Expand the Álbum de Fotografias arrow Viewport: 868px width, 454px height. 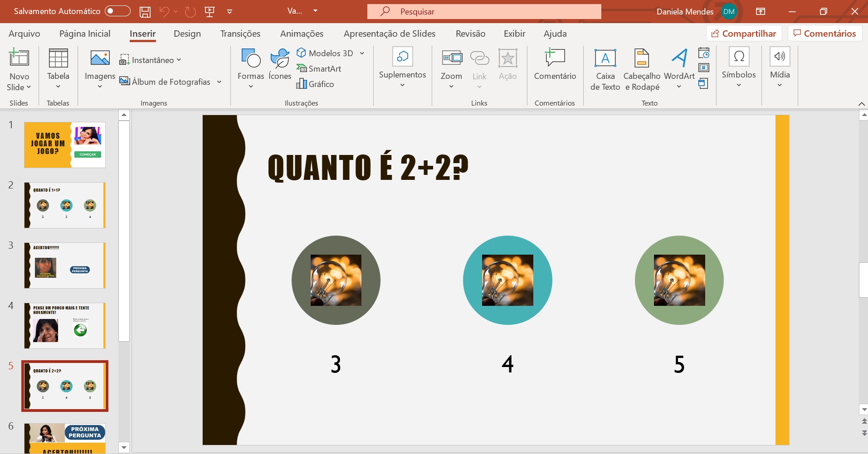coord(219,82)
